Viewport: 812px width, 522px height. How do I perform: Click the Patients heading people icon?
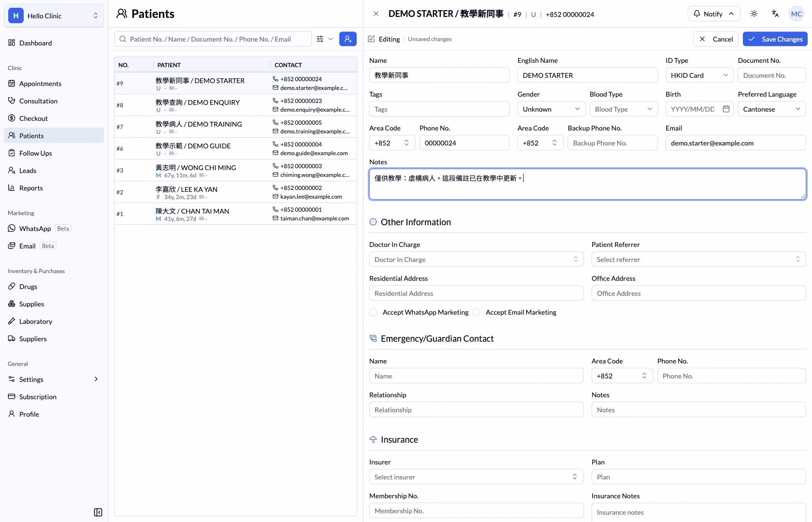pyautogui.click(x=122, y=14)
